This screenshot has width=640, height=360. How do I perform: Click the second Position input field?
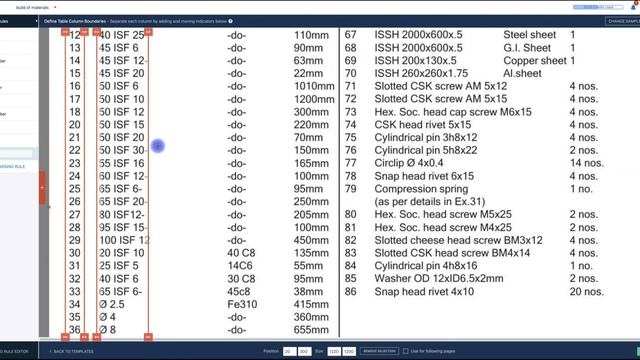coord(304,351)
